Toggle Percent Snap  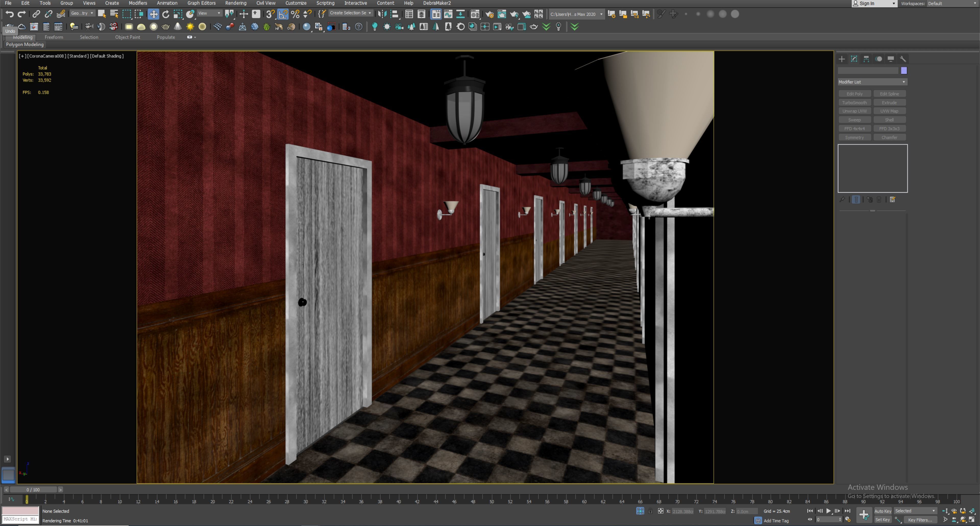tap(295, 14)
